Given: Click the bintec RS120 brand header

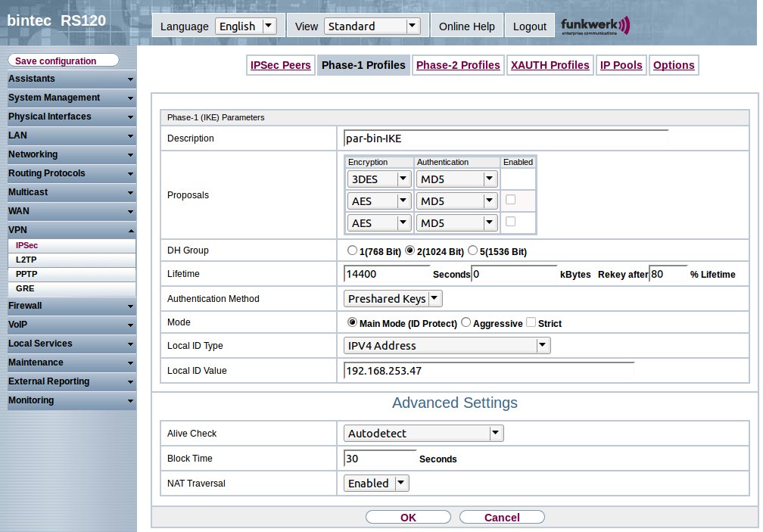Looking at the screenshot, I should coord(57,20).
